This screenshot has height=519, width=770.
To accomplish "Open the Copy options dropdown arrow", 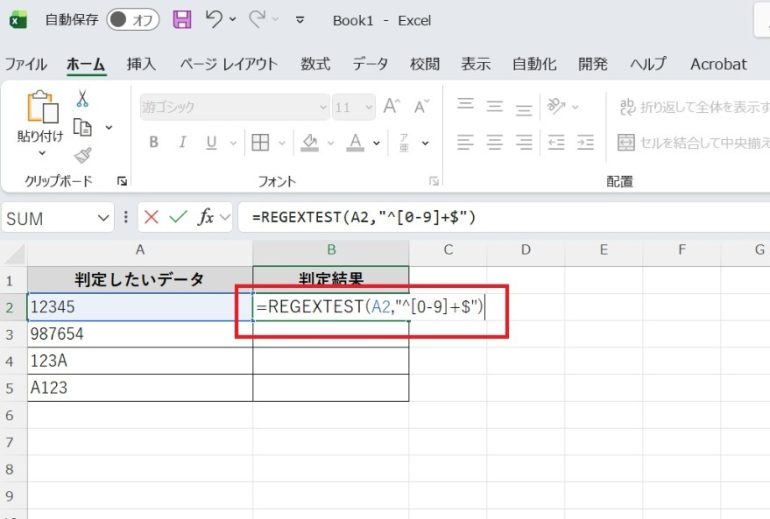I will pyautogui.click(x=109, y=128).
